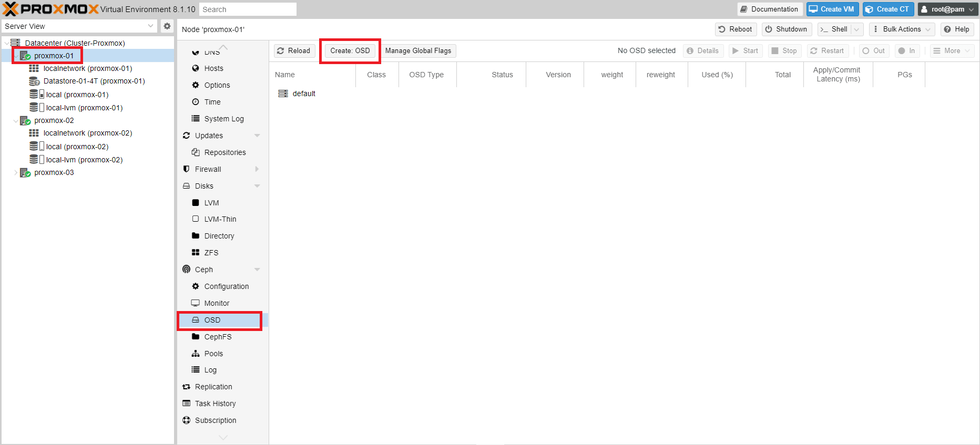Click the Hosts globe icon
Screen dimensions: 980x445
click(196, 68)
